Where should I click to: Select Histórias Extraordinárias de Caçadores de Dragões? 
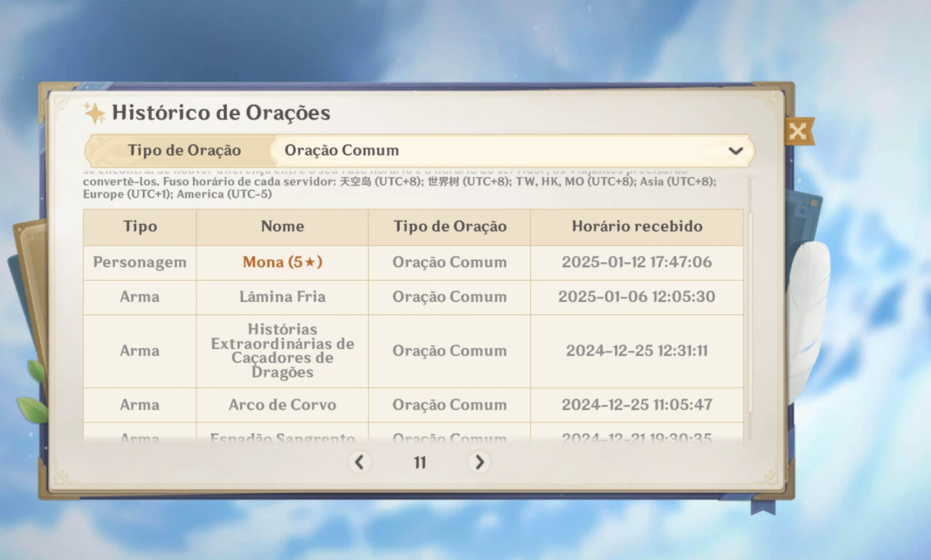pos(283,351)
